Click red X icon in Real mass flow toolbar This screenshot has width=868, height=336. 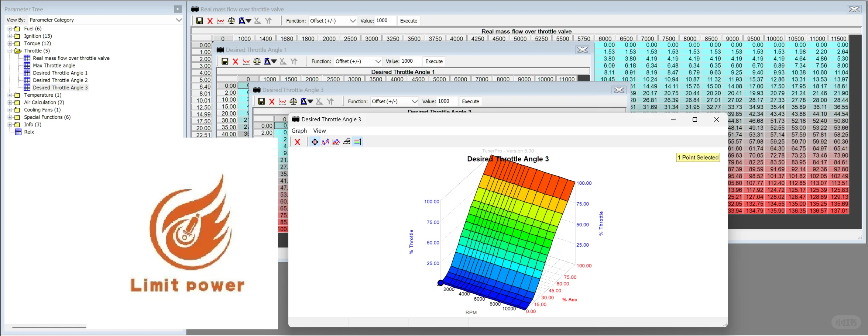point(210,21)
